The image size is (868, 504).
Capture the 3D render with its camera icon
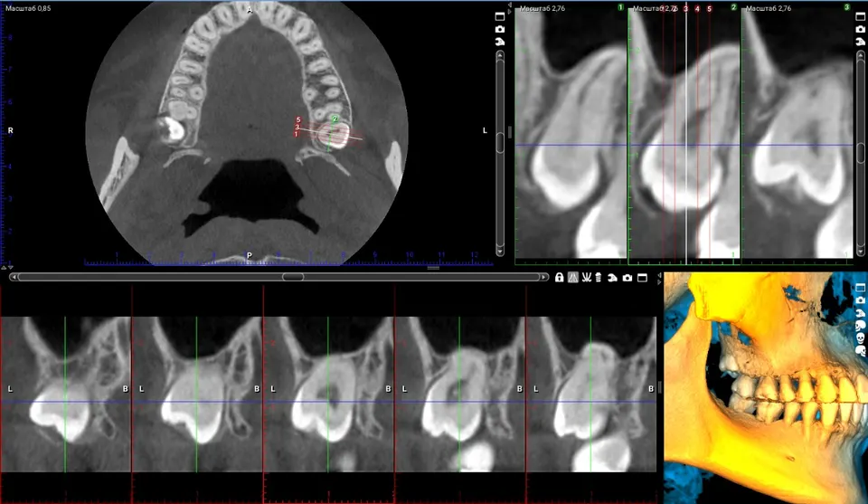pyautogui.click(x=861, y=300)
